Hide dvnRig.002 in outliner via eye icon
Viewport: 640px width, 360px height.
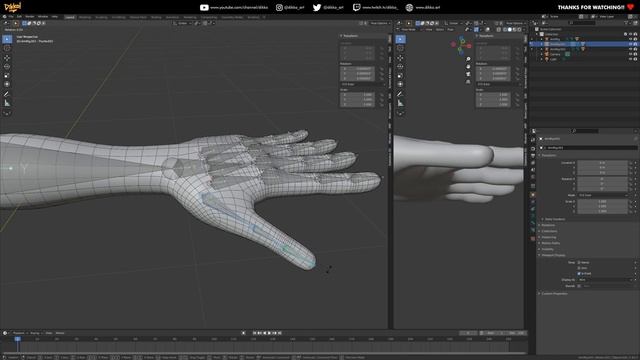tap(630, 49)
